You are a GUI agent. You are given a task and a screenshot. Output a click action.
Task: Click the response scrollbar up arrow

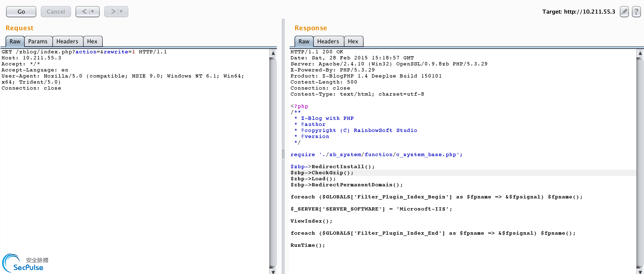[x=640, y=53]
